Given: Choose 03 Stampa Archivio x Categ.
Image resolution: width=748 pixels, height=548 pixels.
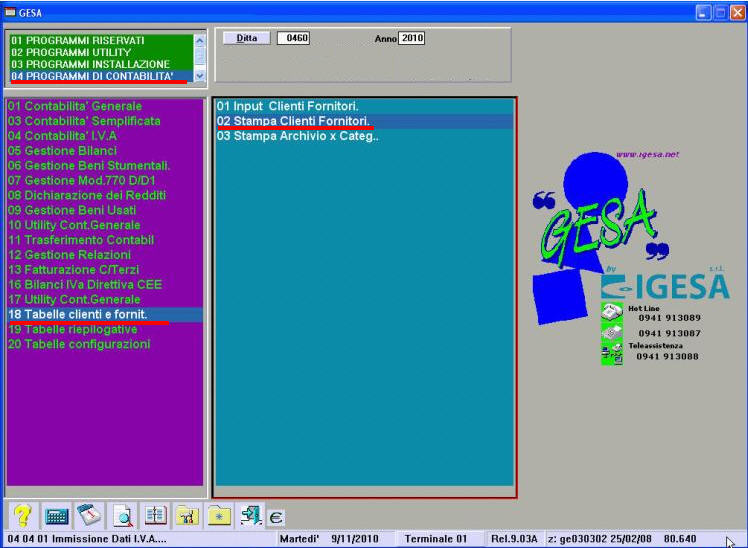Looking at the screenshot, I should coord(364,136).
